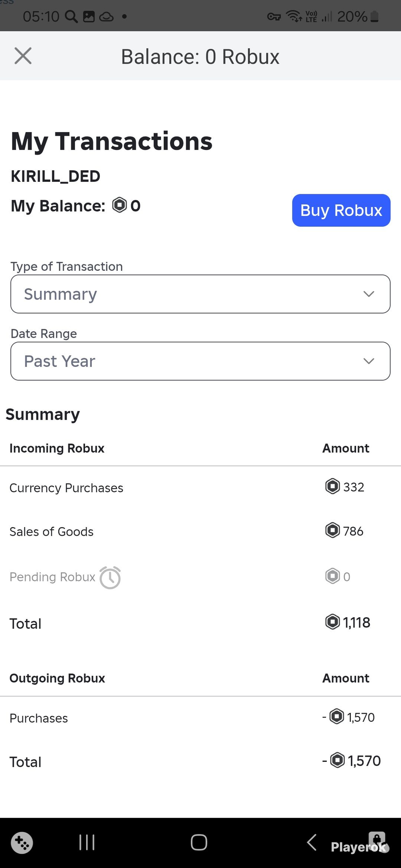Open the Currency Purchases row

click(200, 487)
